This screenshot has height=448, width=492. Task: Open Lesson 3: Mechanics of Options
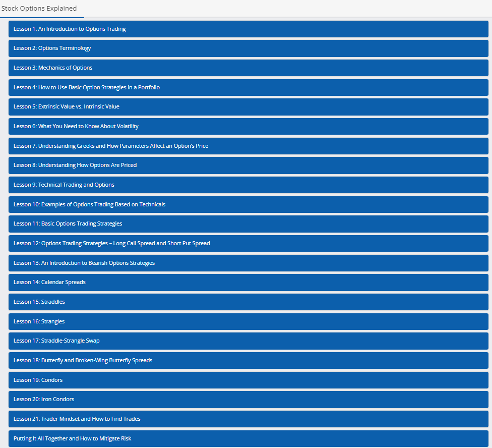point(248,68)
